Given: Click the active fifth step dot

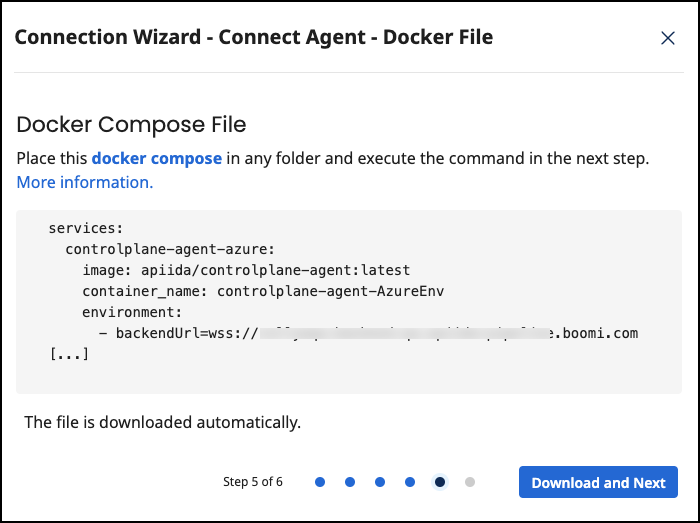Looking at the screenshot, I should (440, 482).
